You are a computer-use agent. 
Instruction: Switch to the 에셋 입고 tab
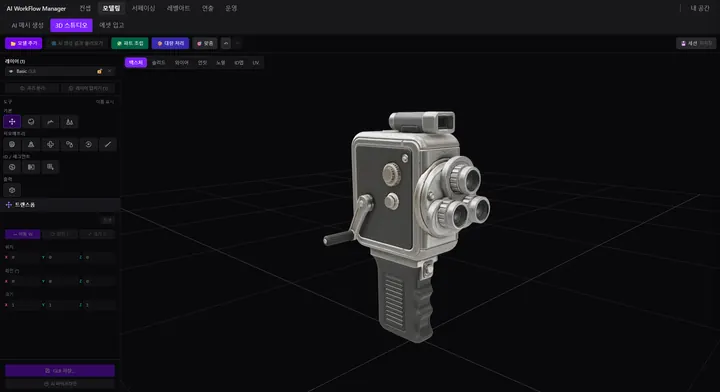(x=112, y=25)
